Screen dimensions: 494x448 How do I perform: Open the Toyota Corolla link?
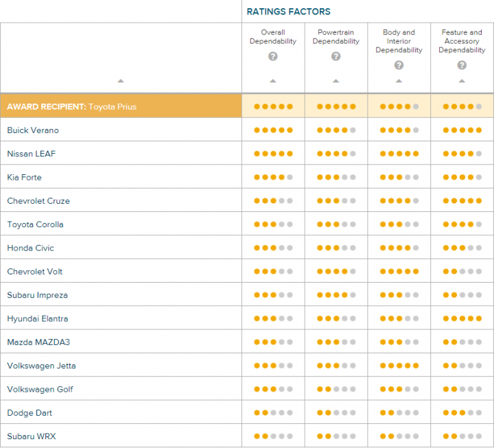tap(35, 224)
